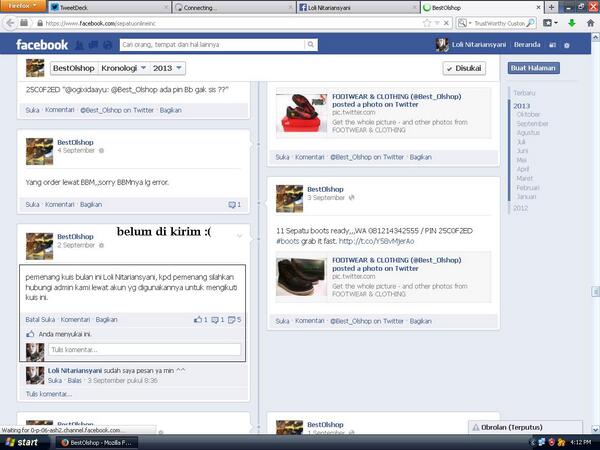Viewport: 600px width, 450px height.
Task: Click the BestOlshop page name button
Action: point(74,68)
